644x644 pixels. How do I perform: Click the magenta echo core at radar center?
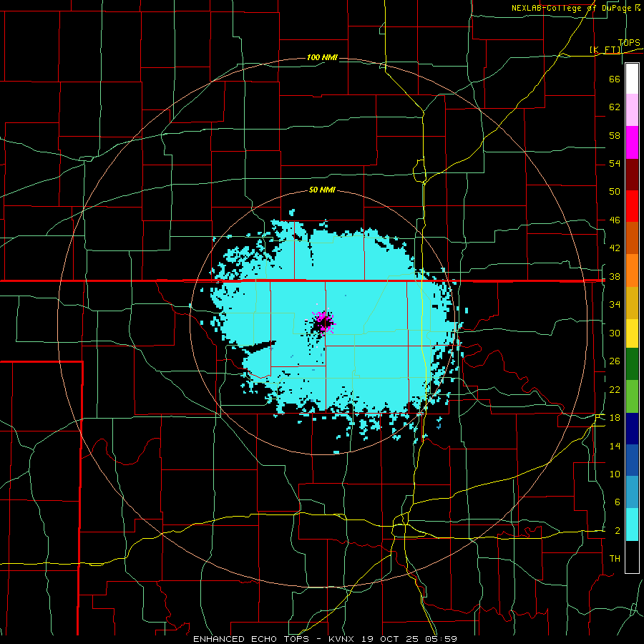[x=323, y=321]
